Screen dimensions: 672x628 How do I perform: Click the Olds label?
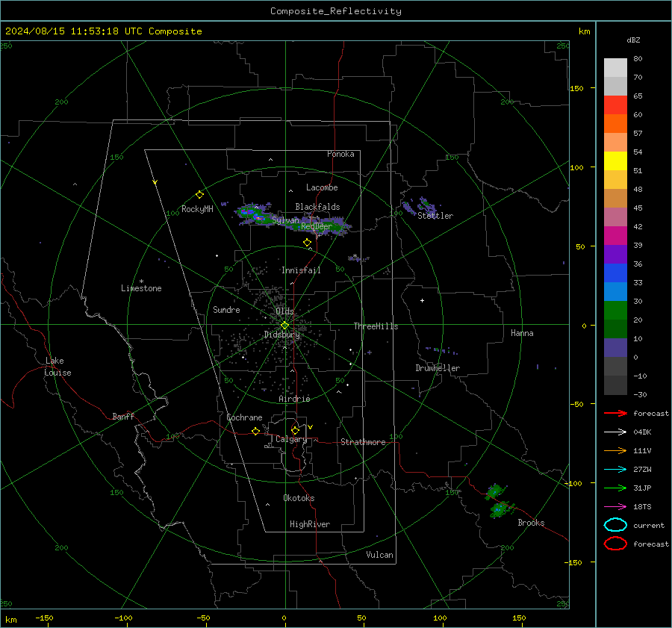pyautogui.click(x=284, y=311)
